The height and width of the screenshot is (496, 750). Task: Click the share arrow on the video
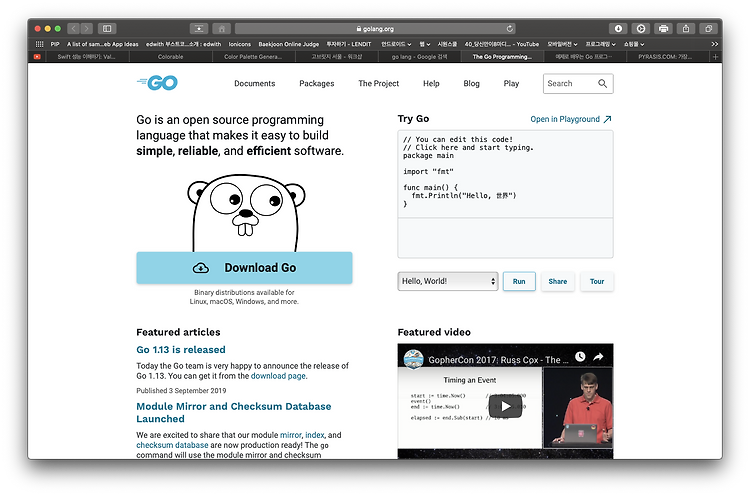[x=598, y=357]
